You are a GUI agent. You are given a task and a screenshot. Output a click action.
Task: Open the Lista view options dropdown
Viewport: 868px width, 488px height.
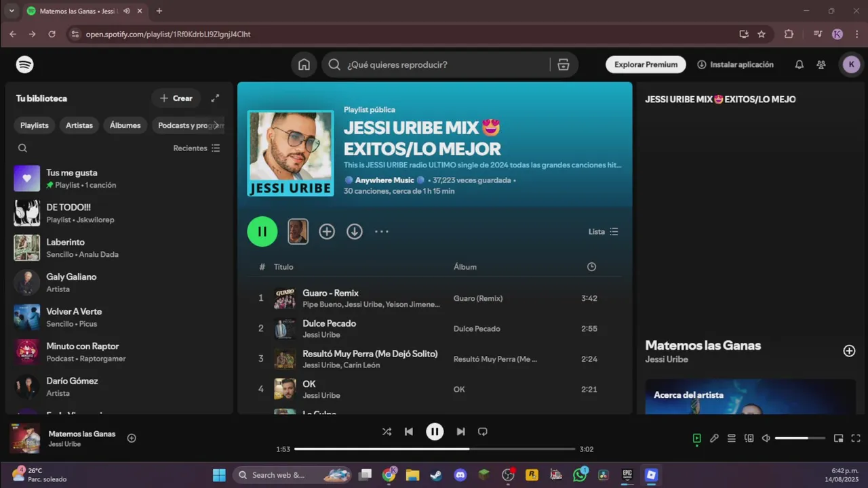604,232
